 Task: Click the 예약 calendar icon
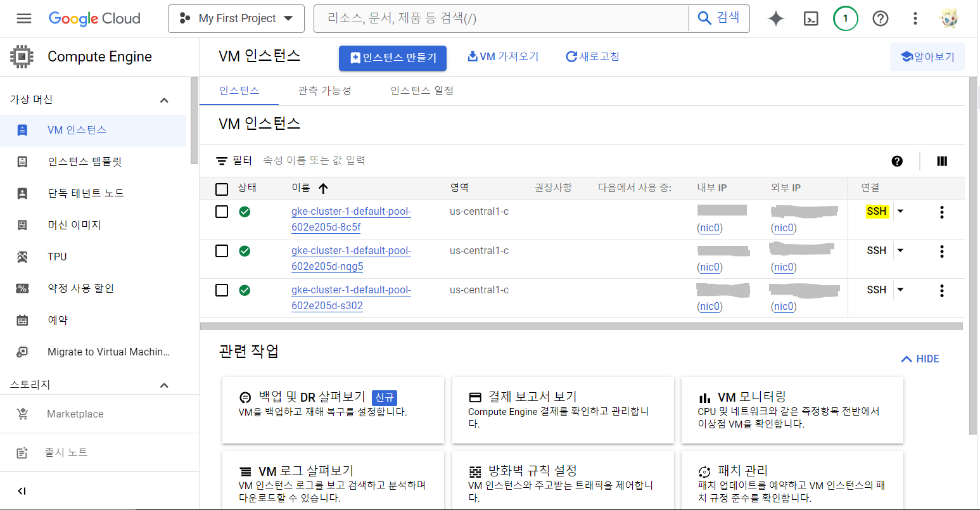[22, 320]
